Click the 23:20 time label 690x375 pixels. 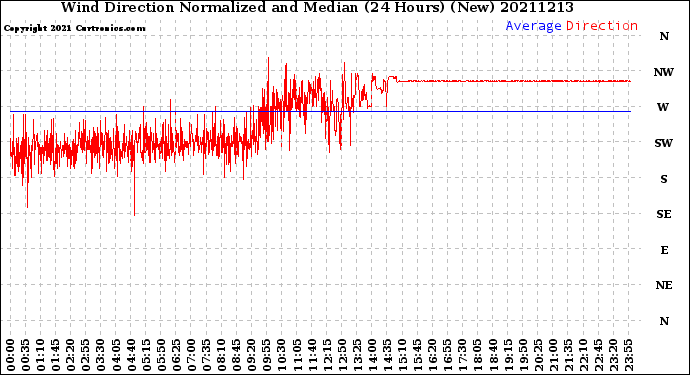[613, 355]
